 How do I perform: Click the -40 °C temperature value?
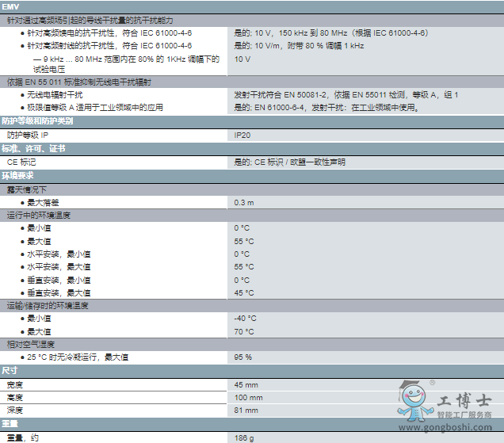246,319
